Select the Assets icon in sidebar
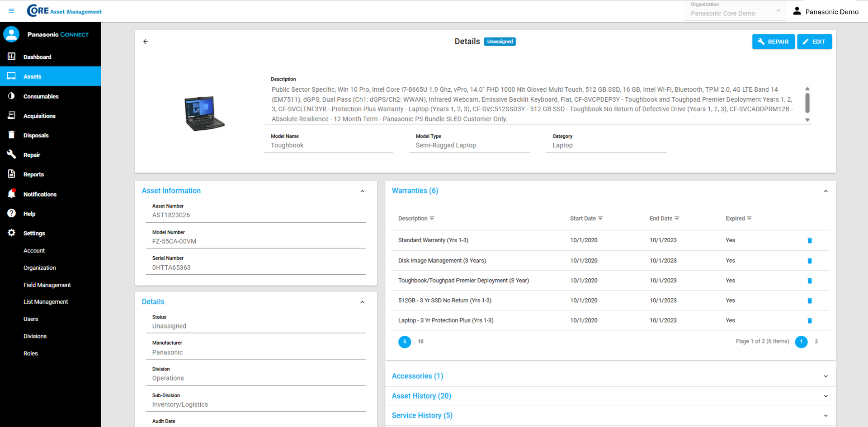The image size is (868, 427). pyautogui.click(x=11, y=76)
